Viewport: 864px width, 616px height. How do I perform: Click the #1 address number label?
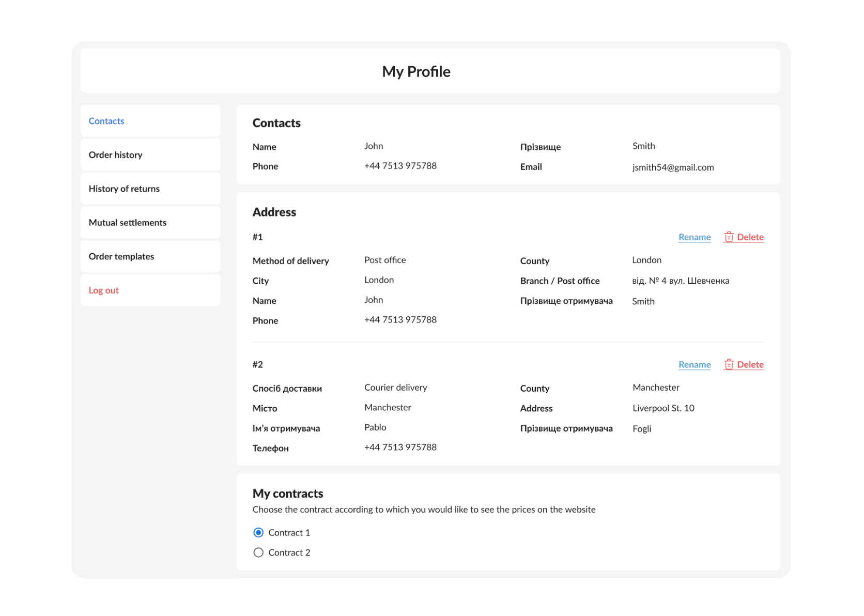[258, 237]
